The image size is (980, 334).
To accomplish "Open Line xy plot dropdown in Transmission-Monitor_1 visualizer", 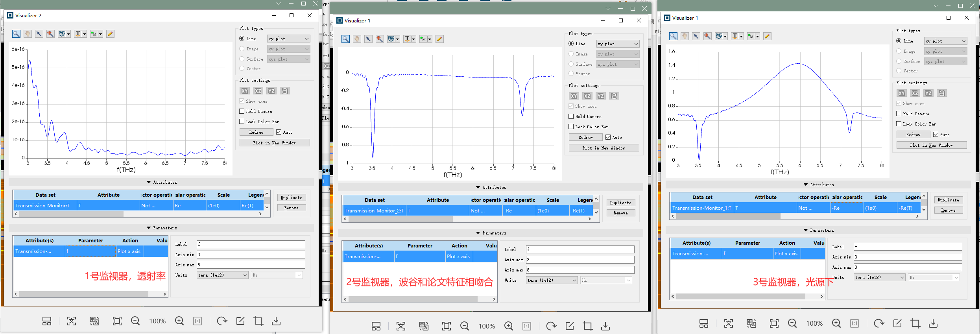I will point(946,41).
